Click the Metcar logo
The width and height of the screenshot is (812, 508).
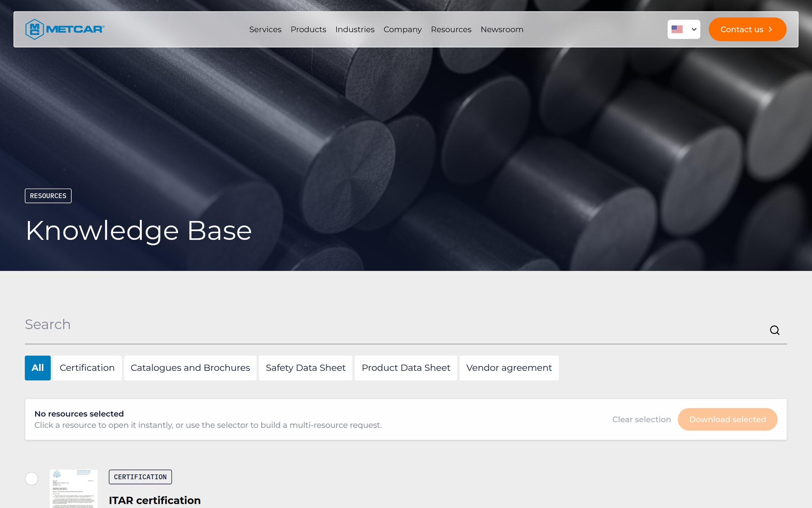[65, 29]
